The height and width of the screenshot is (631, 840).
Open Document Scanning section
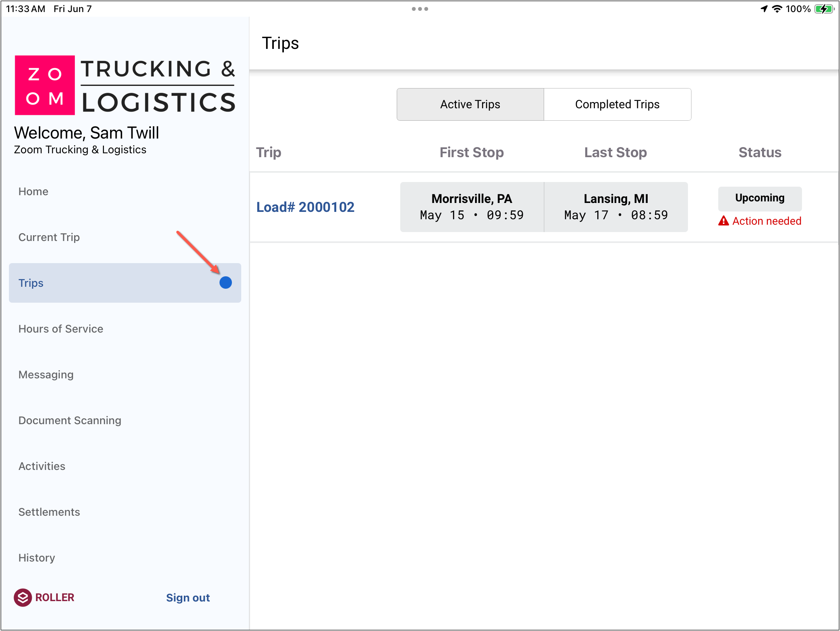pyautogui.click(x=70, y=420)
